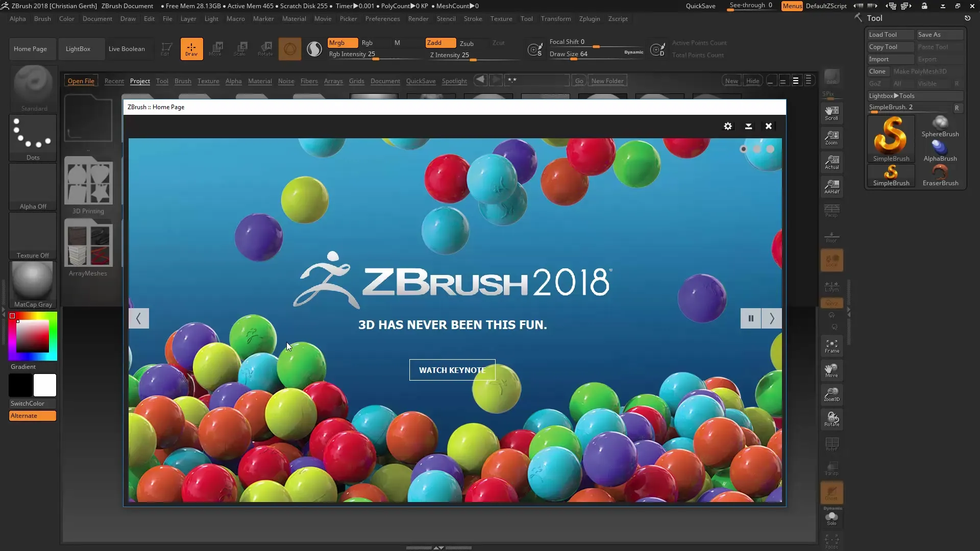Switch to LightBox Brush tab
The width and height of the screenshot is (980, 551).
pos(183,81)
